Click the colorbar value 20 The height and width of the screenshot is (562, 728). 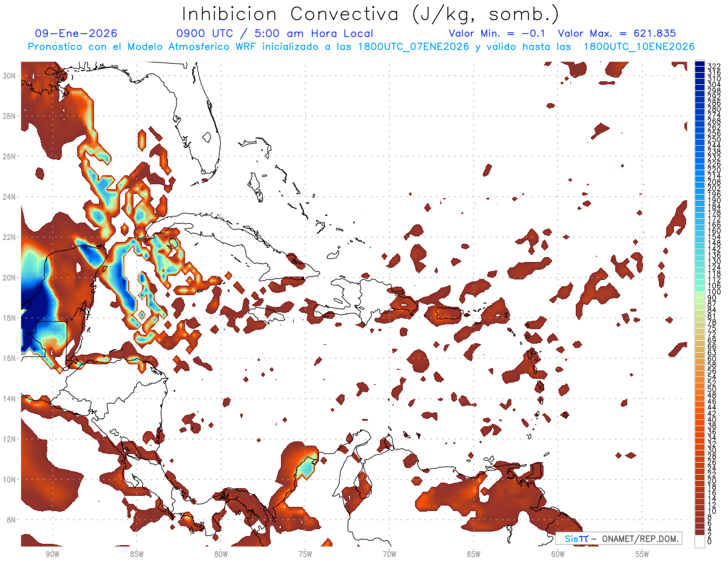[712, 480]
